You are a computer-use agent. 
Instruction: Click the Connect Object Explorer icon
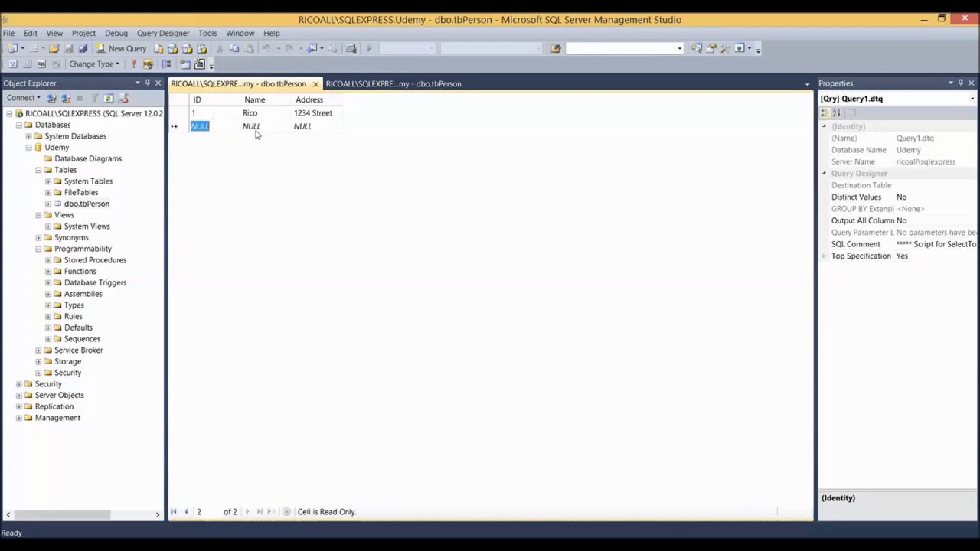pyautogui.click(x=51, y=98)
